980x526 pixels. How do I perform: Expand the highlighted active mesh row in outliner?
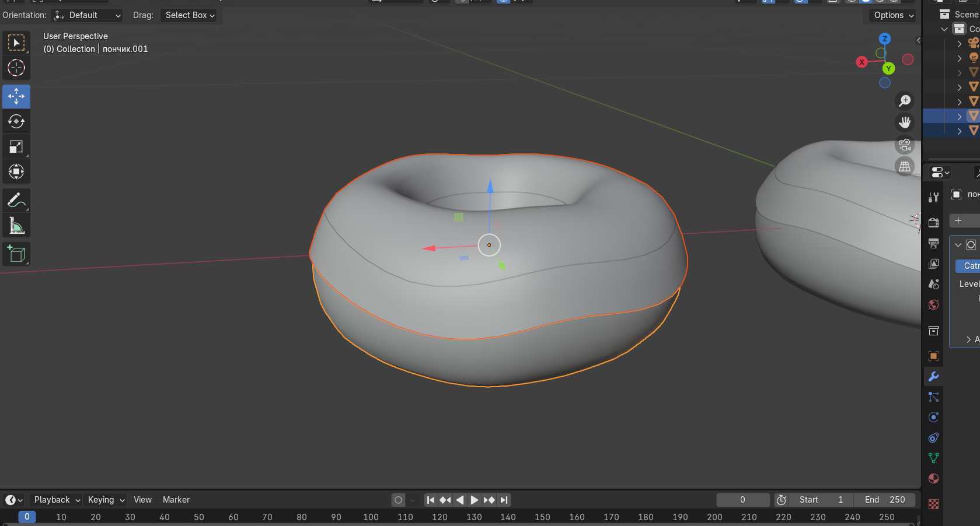click(x=959, y=117)
